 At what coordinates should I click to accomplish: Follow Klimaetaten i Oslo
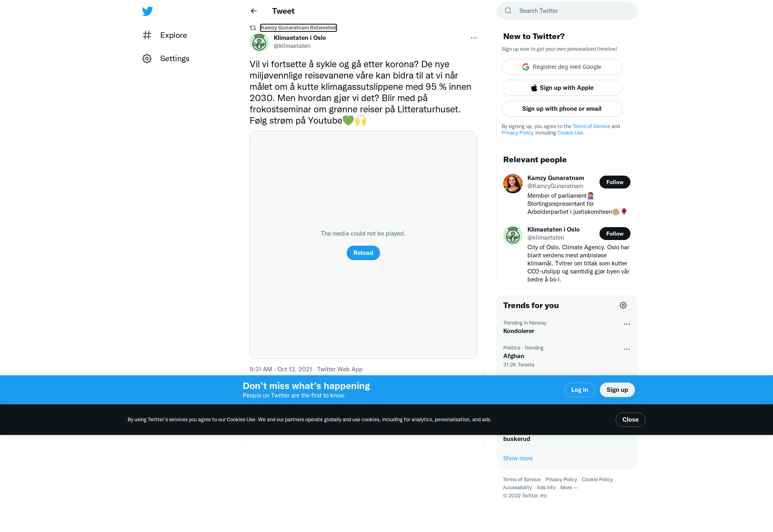pyautogui.click(x=615, y=234)
